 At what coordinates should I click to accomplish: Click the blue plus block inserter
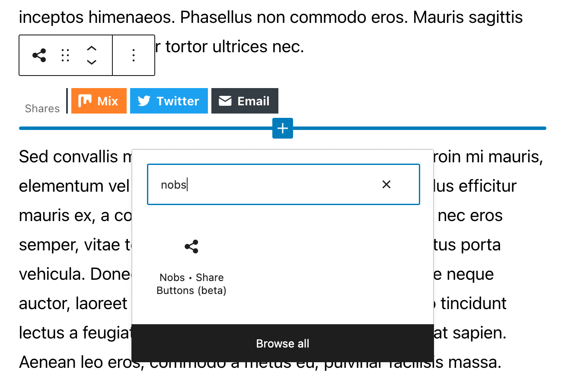click(x=282, y=128)
